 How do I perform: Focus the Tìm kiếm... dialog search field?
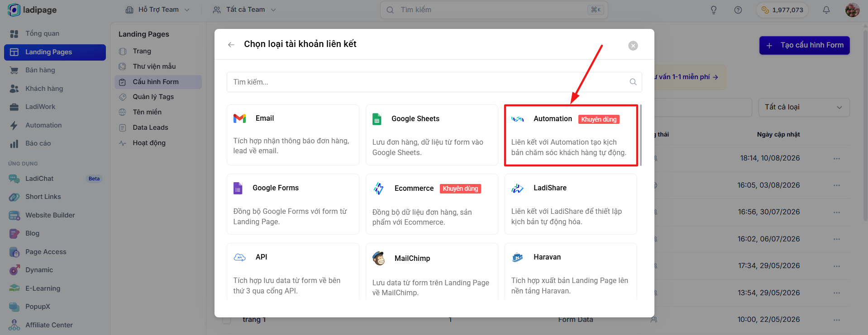[434, 82]
